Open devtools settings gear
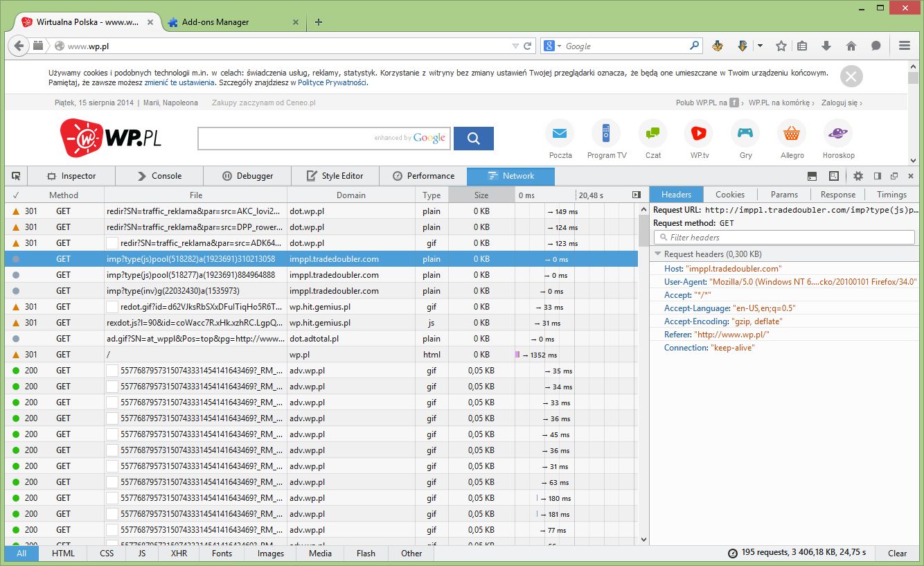 coord(858,176)
